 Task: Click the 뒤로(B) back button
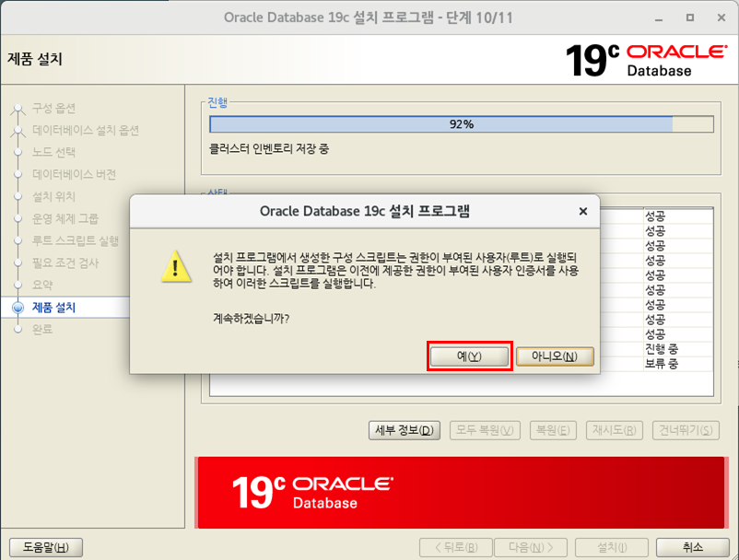point(456,547)
